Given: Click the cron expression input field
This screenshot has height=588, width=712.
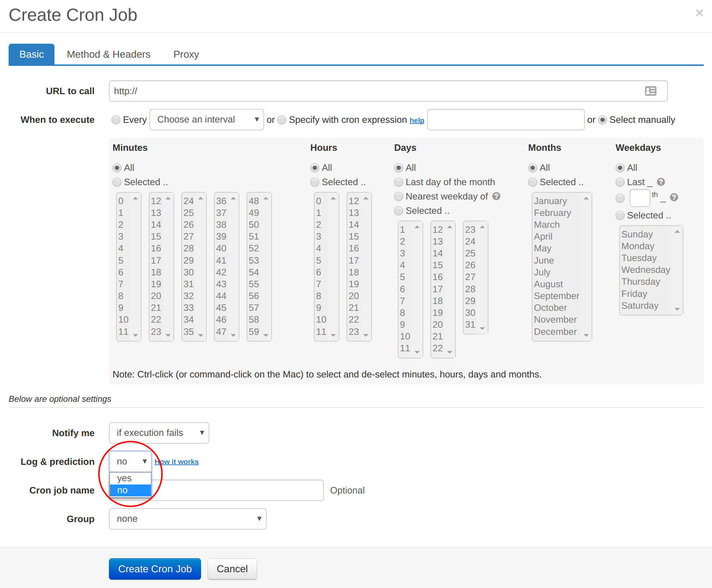Looking at the screenshot, I should tap(506, 120).
